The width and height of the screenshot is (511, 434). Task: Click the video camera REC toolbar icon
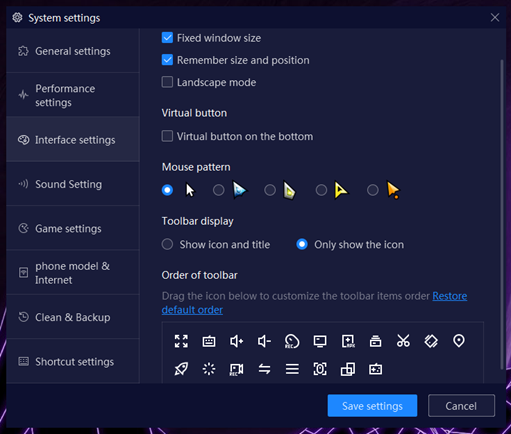[x=237, y=369]
